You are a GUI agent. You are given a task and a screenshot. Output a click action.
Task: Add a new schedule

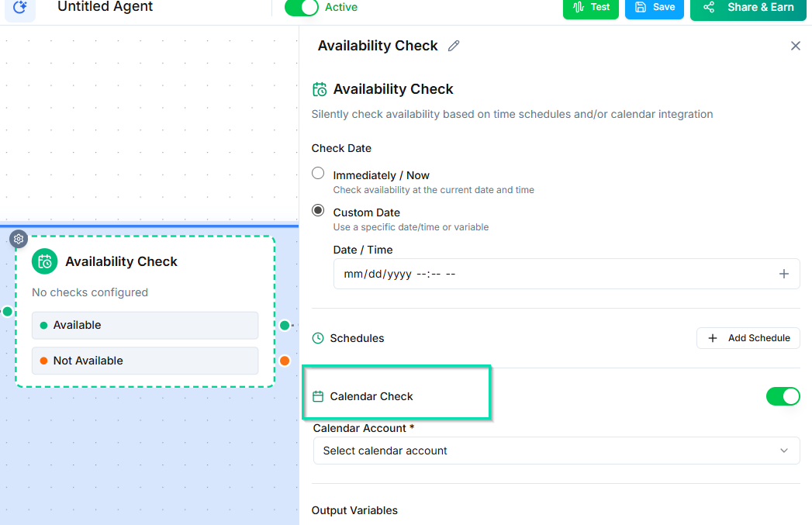748,338
